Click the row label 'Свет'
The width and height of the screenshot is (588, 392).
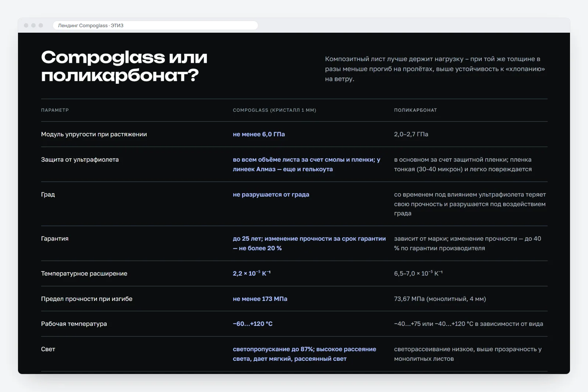(x=48, y=349)
